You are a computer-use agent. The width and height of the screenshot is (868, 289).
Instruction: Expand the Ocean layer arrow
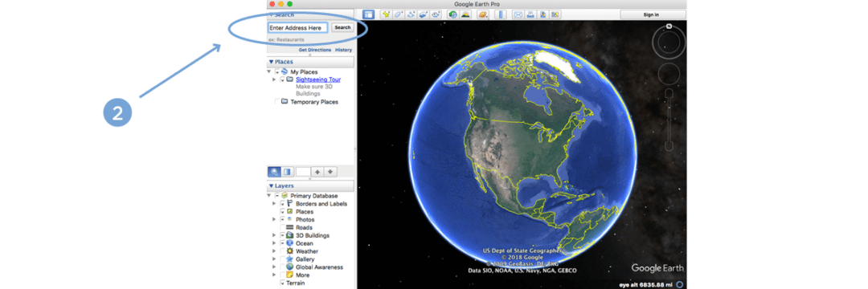click(x=274, y=243)
